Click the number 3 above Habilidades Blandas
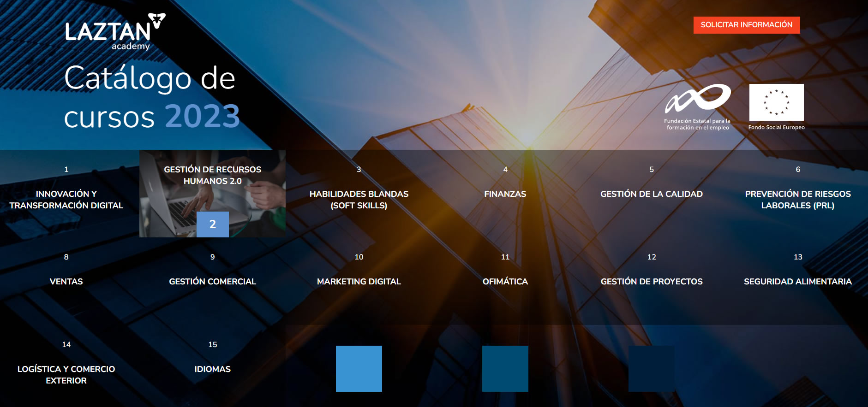This screenshot has width=868, height=407. click(359, 170)
